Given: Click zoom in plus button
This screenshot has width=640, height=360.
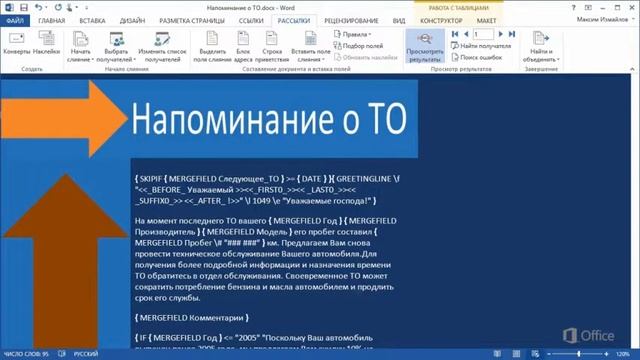Looking at the screenshot, I should pyautogui.click(x=607, y=354).
